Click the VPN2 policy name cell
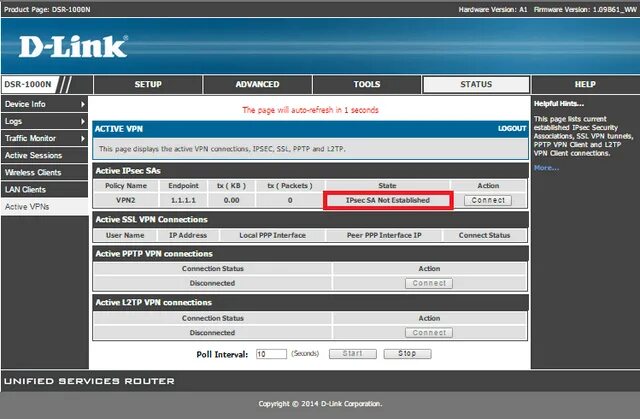 125,200
